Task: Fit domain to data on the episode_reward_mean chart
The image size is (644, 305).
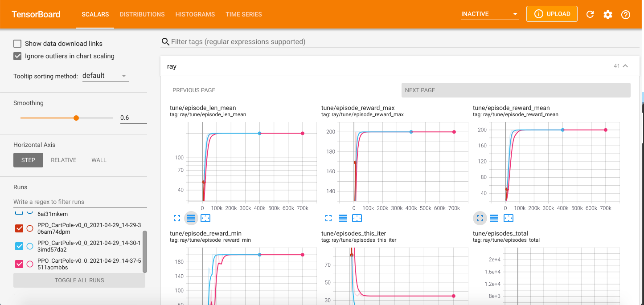Action: click(509, 218)
